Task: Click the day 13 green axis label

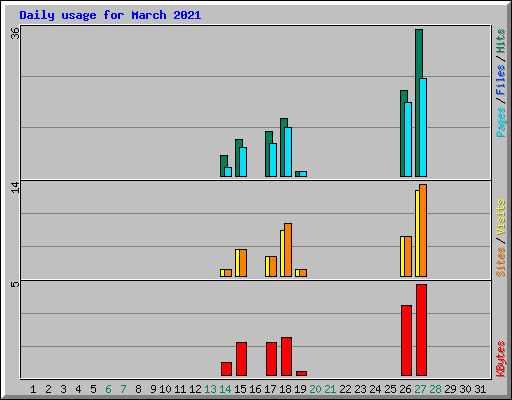Action: tap(210, 389)
